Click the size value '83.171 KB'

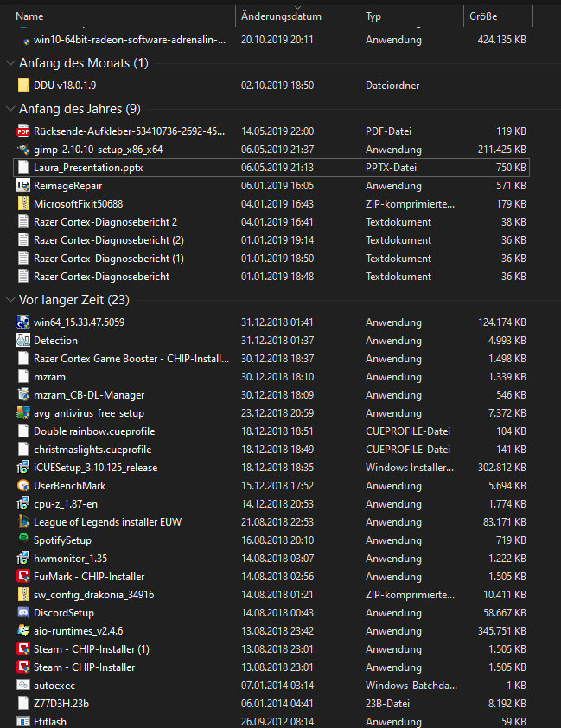505,522
